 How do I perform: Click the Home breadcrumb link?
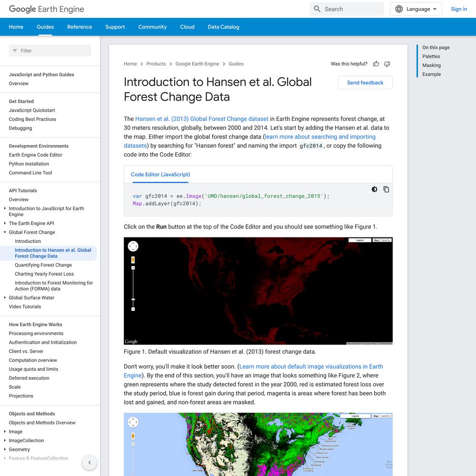pos(130,64)
